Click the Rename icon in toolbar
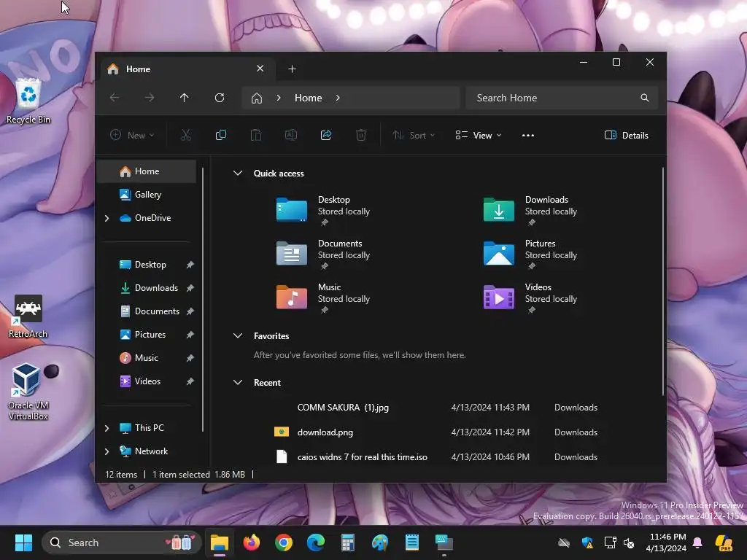This screenshot has height=560, width=747. pyautogui.click(x=290, y=135)
